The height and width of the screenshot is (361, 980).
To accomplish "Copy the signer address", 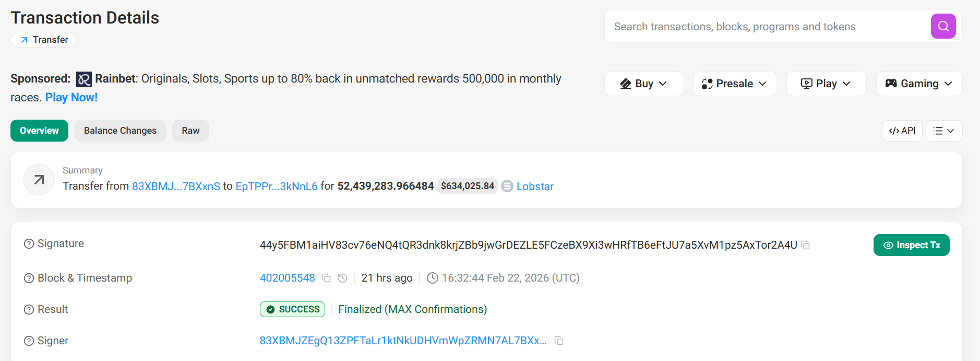I will (559, 341).
